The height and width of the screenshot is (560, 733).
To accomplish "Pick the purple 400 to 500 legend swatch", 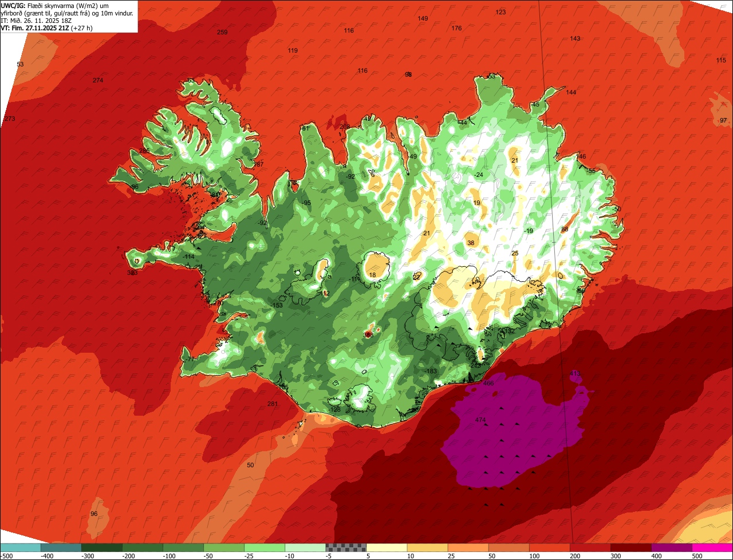I will coord(671,547).
